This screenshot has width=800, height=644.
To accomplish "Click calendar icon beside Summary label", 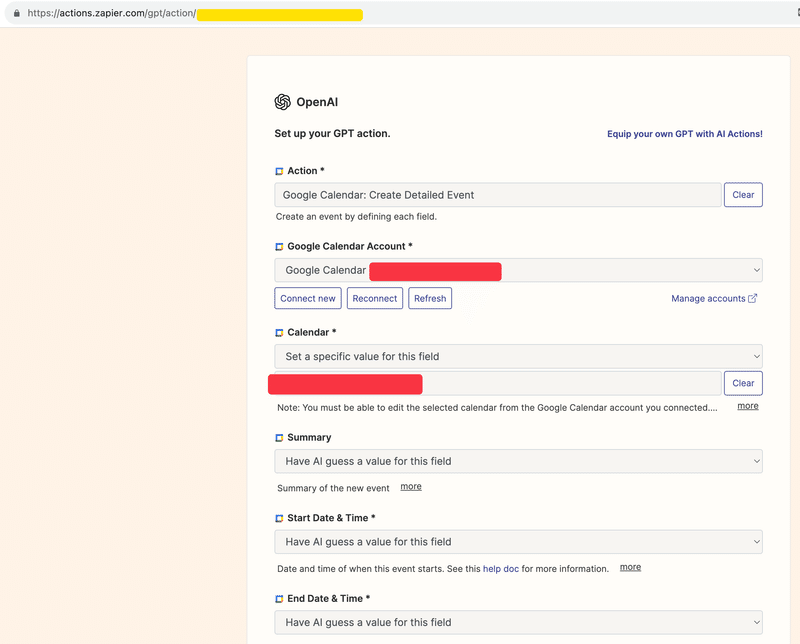I will click(x=279, y=438).
